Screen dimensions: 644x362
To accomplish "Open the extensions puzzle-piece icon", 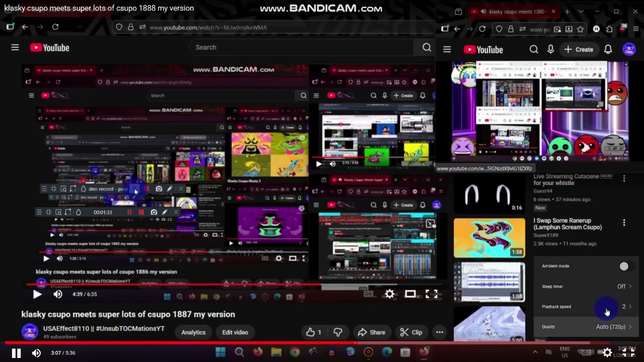I will 609,29.
